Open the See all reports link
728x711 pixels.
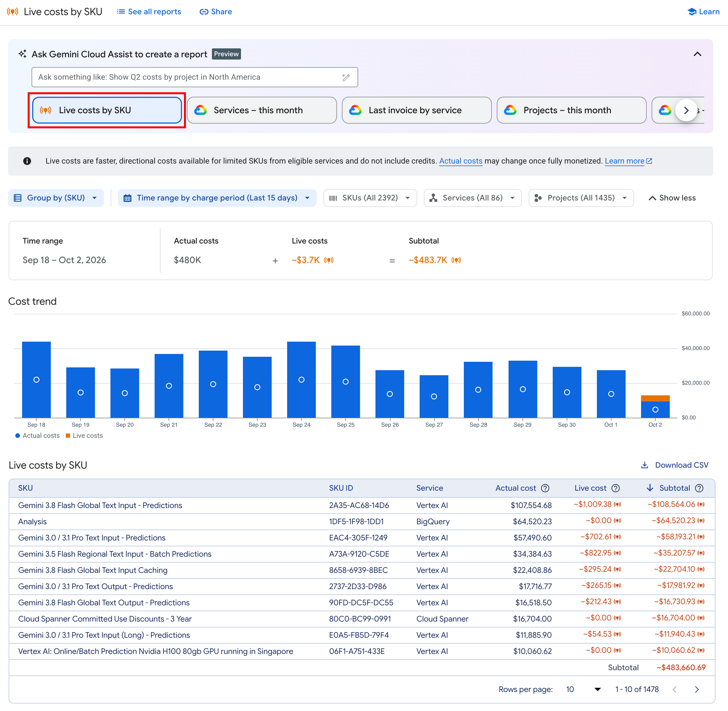tap(149, 11)
